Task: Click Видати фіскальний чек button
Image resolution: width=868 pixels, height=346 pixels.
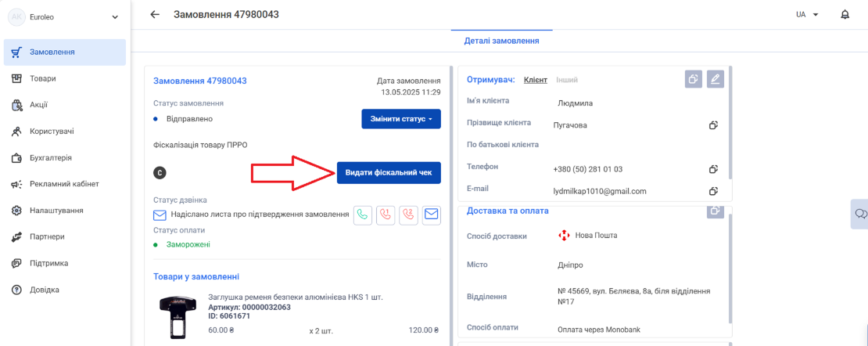Action: (389, 173)
